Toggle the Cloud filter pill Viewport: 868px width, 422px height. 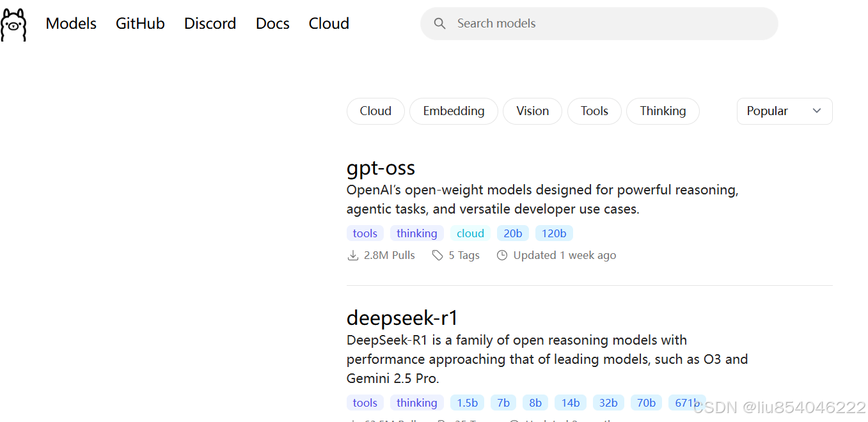tap(375, 111)
